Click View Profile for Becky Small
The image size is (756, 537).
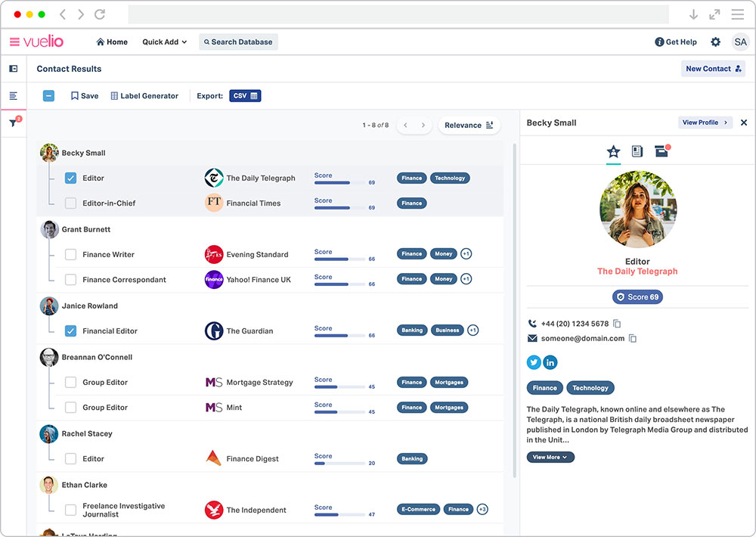(x=705, y=123)
